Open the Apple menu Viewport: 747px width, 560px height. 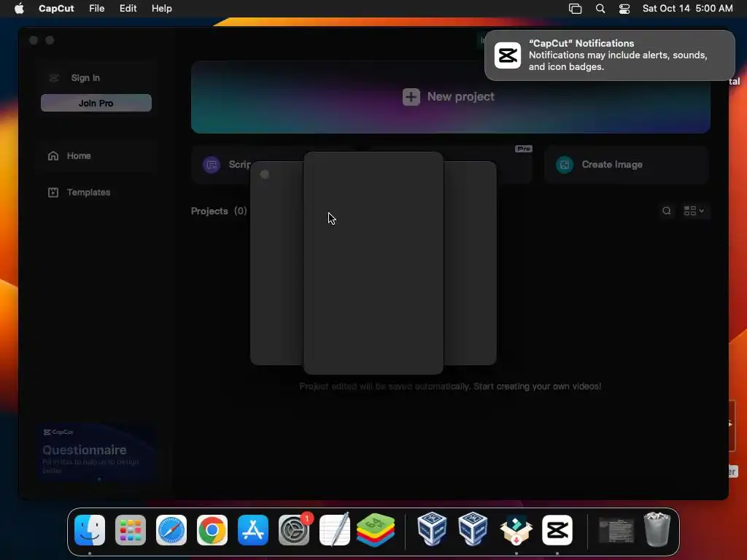tap(19, 9)
